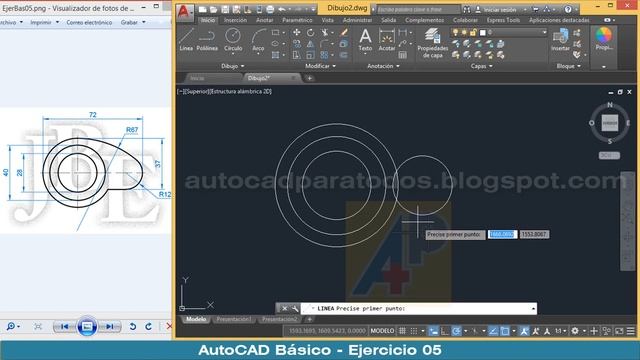Expand the Anotación panel dropdown

click(x=383, y=66)
